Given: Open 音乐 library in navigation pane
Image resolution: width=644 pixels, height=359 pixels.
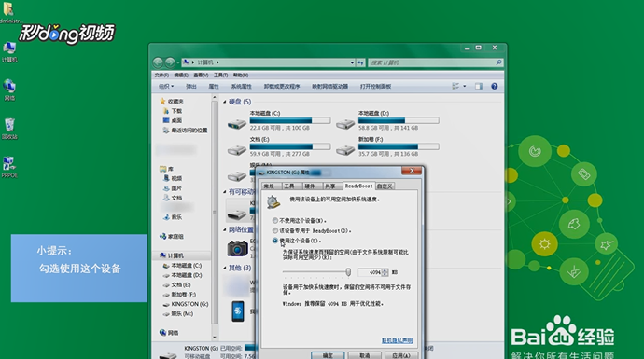Looking at the screenshot, I should point(176,217).
